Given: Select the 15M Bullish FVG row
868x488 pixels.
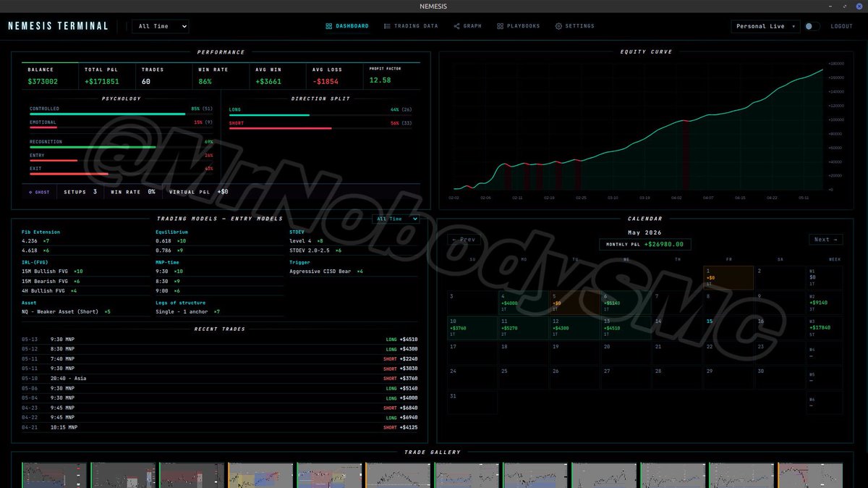Looking at the screenshot, I should point(85,272).
